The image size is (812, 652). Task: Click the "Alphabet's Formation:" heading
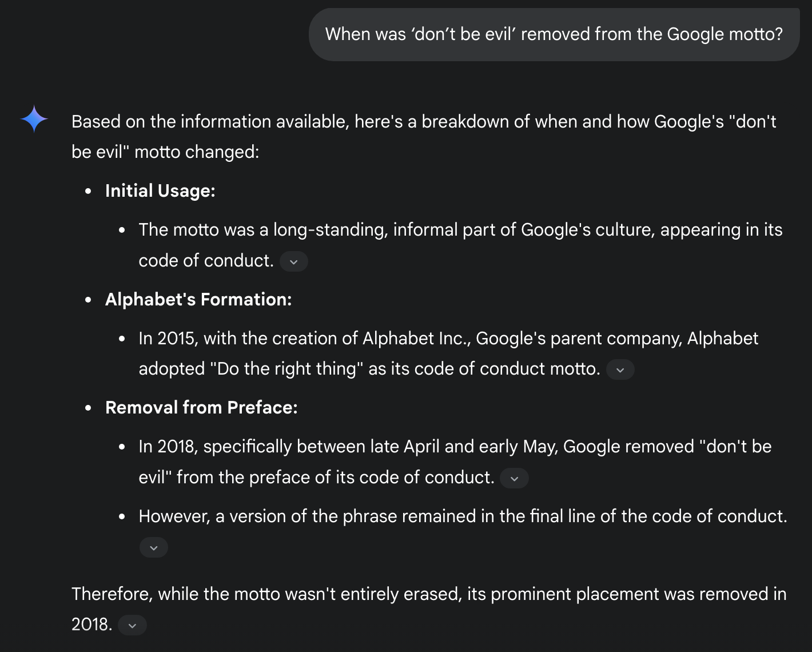(198, 300)
